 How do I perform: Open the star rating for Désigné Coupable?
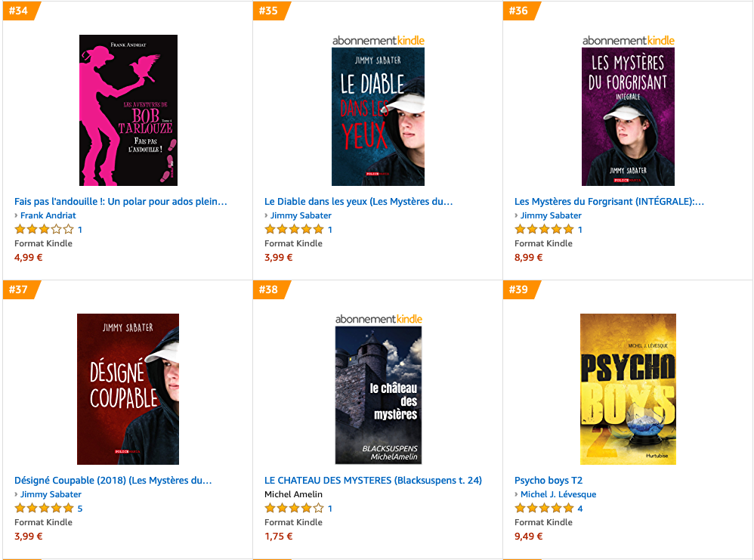click(45, 509)
